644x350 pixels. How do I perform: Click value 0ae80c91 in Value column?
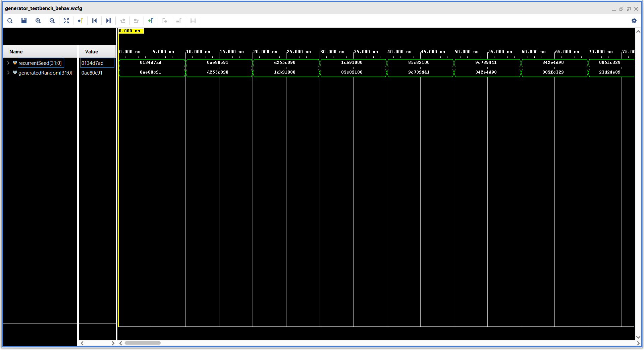click(92, 73)
